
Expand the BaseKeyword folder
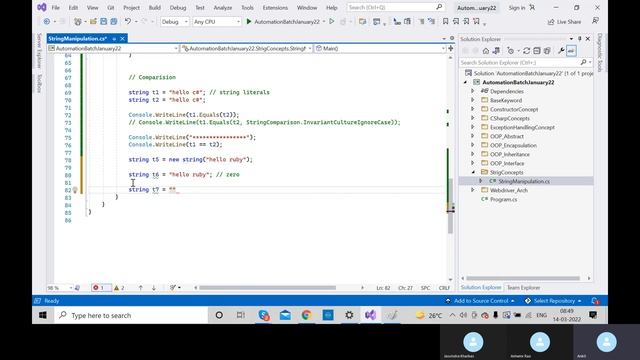click(x=473, y=100)
